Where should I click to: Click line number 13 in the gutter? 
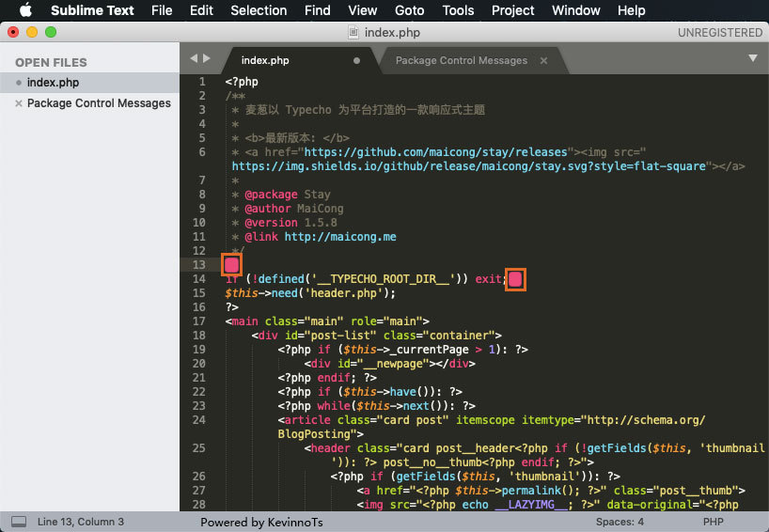(x=198, y=265)
